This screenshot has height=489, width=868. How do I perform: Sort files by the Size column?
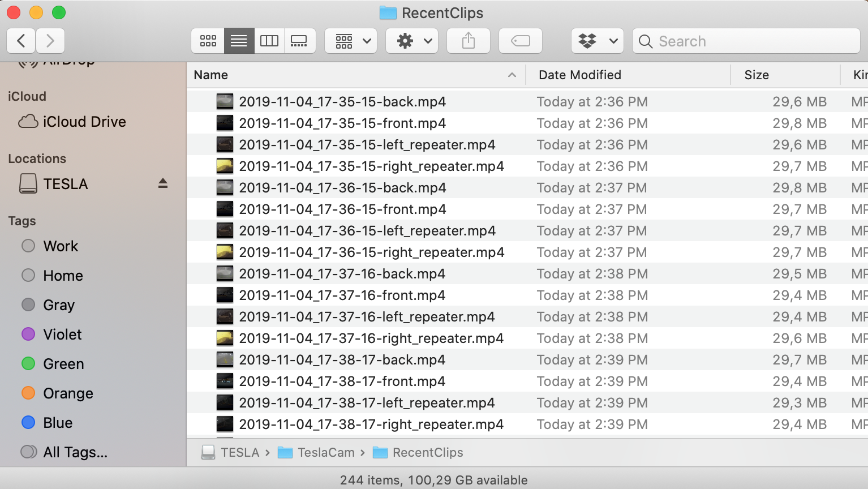point(757,75)
